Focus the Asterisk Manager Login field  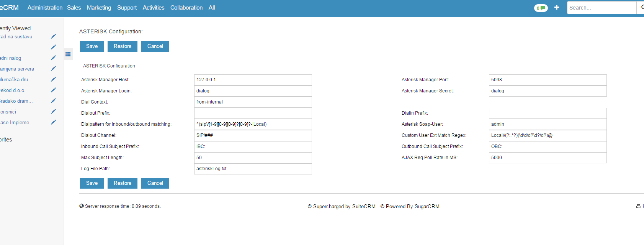coord(253,91)
